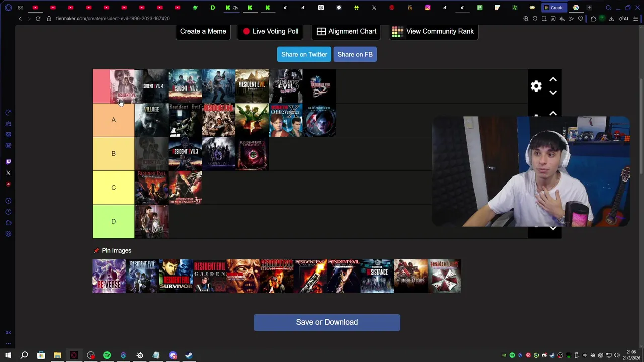This screenshot has width=644, height=362.
Task: Open Windows Start menu
Action: click(x=8, y=355)
